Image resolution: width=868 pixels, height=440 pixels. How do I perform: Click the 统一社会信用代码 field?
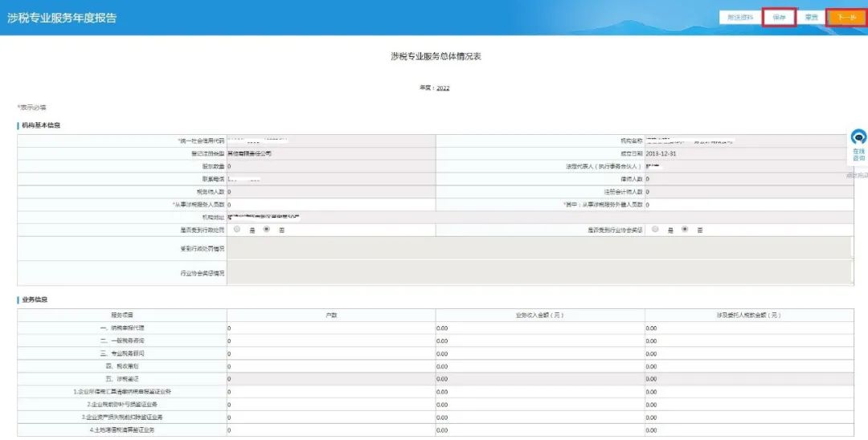tap(331, 141)
